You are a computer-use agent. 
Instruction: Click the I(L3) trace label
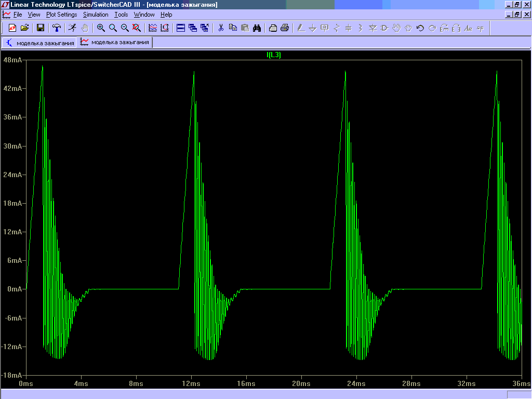pos(273,55)
